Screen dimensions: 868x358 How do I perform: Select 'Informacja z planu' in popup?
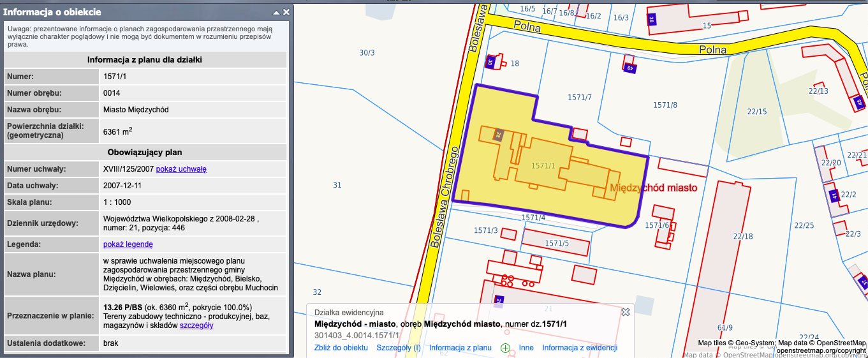[460, 348]
